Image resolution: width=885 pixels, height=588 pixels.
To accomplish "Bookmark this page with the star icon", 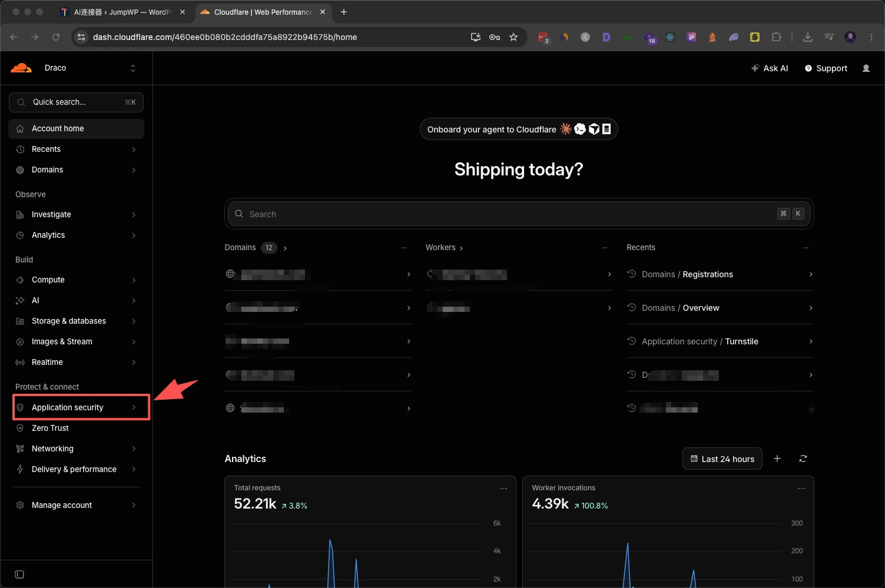I will pos(513,37).
